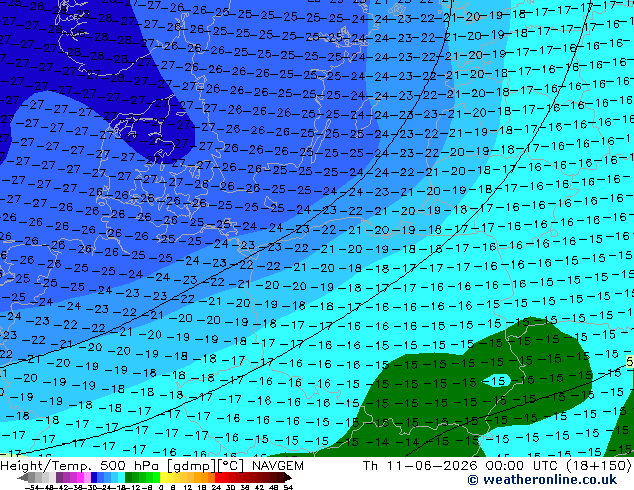
Task: Click the cyan swatch in the temperature scale
Action: tap(121, 477)
